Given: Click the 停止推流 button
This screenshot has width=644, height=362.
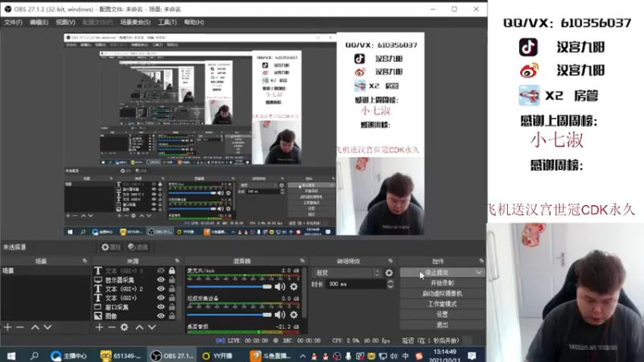Looking at the screenshot, I should click(436, 273).
